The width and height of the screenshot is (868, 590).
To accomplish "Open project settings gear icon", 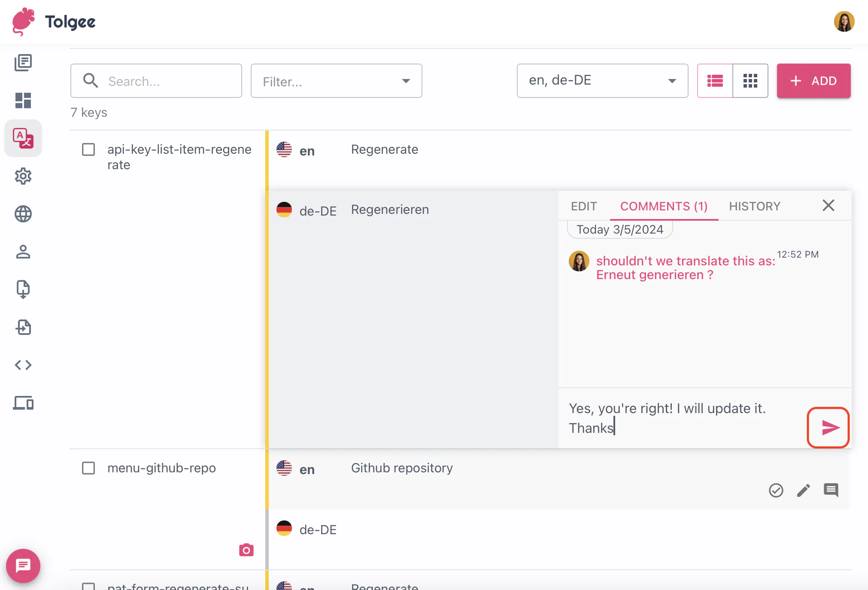I will click(x=23, y=176).
